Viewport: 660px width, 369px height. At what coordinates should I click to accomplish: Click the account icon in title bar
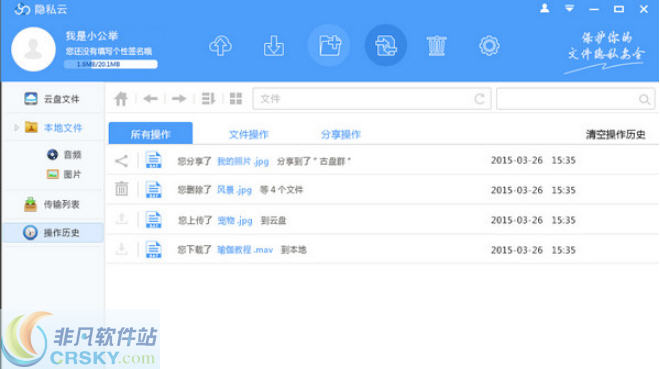(x=544, y=8)
